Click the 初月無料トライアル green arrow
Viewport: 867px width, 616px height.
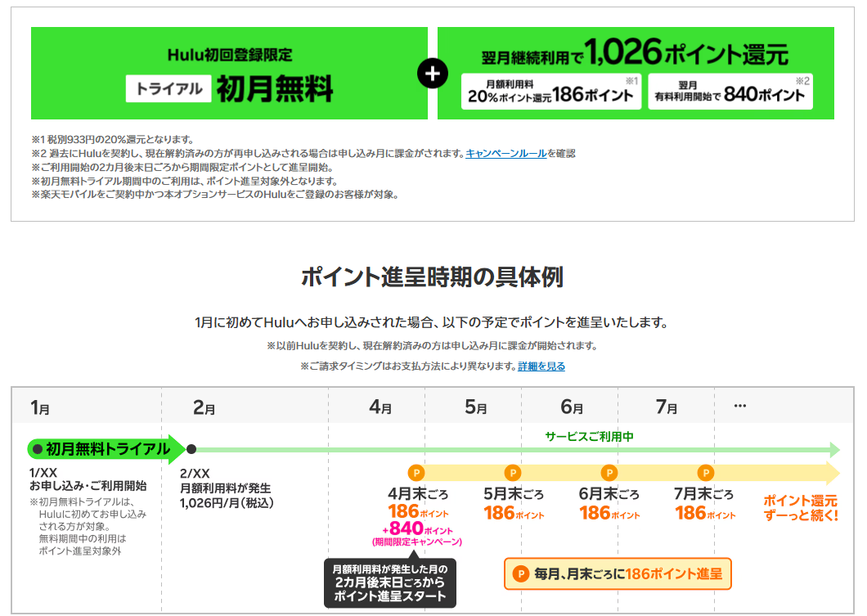click(x=106, y=449)
